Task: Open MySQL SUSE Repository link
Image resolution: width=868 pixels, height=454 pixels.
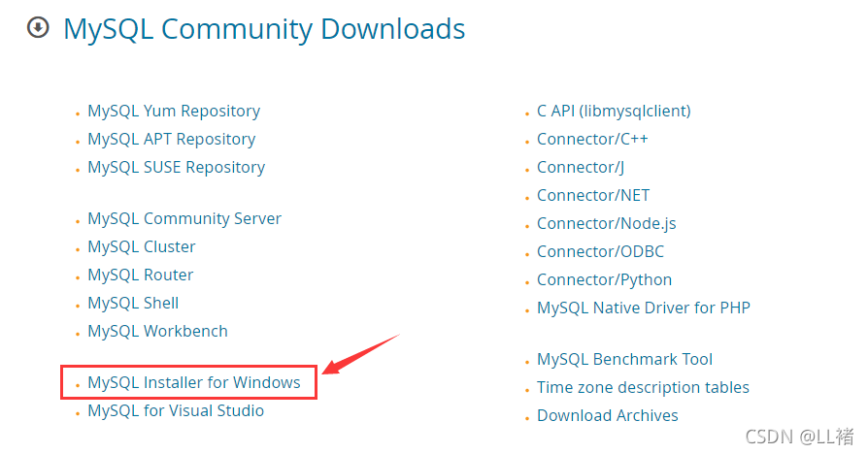Action: (176, 168)
